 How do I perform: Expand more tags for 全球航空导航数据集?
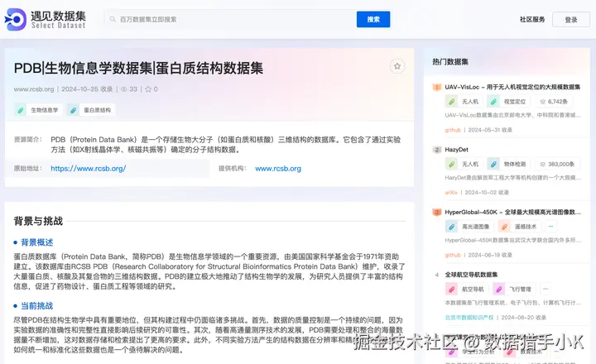pos(546,290)
